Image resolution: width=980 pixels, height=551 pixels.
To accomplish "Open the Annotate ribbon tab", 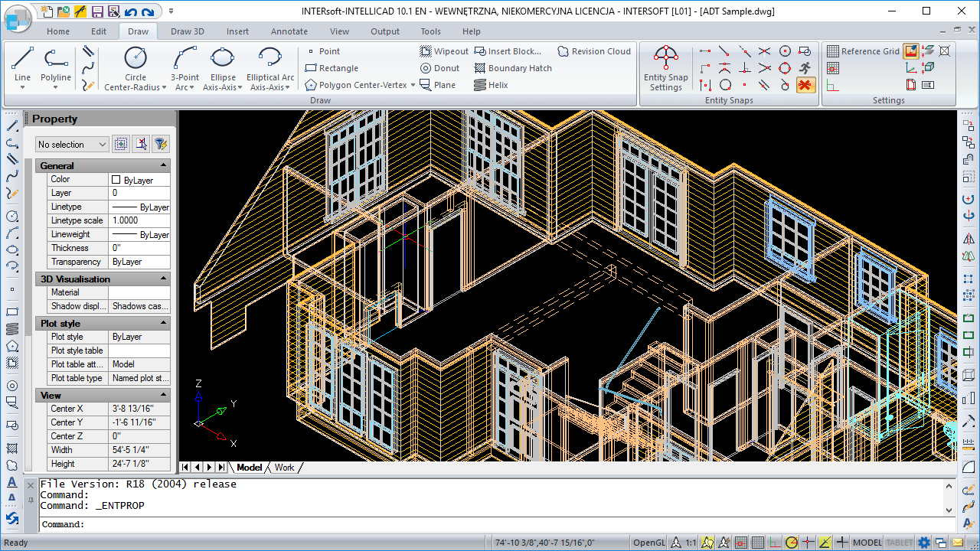I will click(289, 31).
